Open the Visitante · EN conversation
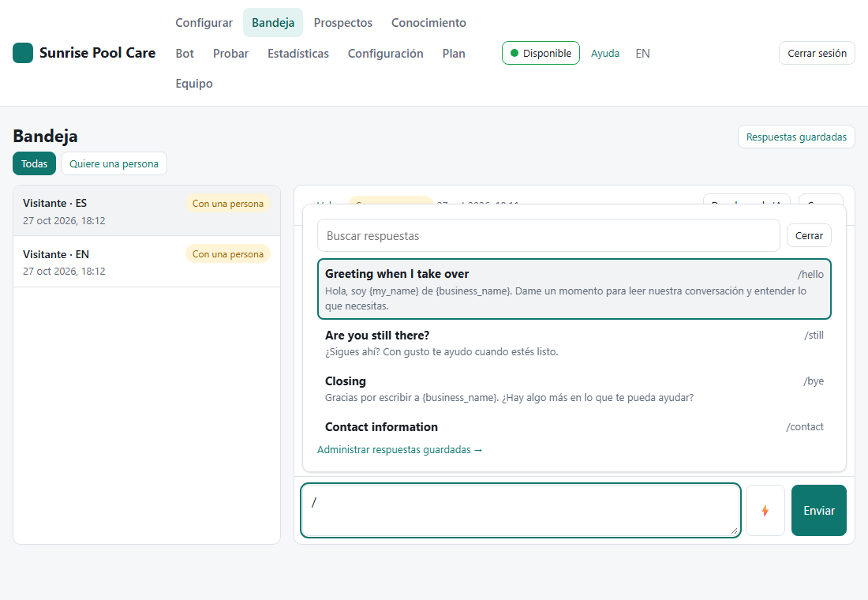Screen dimensions: 868x600 (147, 262)
